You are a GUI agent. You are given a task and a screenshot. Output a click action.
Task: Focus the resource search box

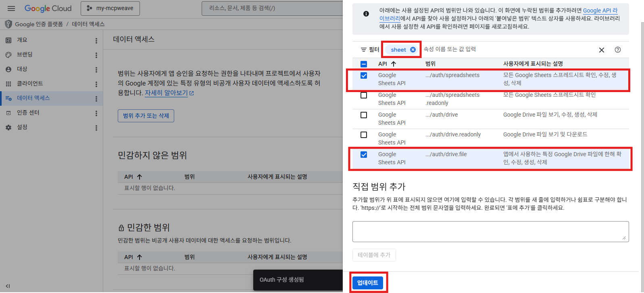click(x=272, y=8)
